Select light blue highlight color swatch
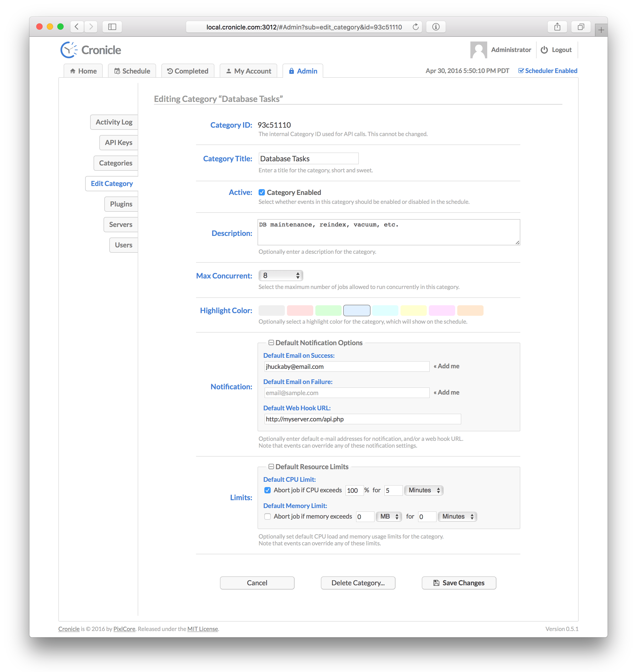637x672 pixels. pyautogui.click(x=357, y=309)
